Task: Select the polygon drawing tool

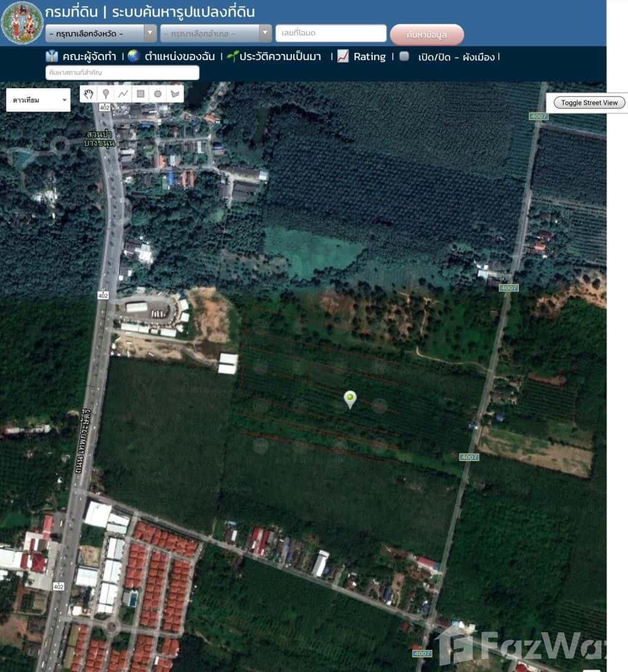Action: [175, 94]
